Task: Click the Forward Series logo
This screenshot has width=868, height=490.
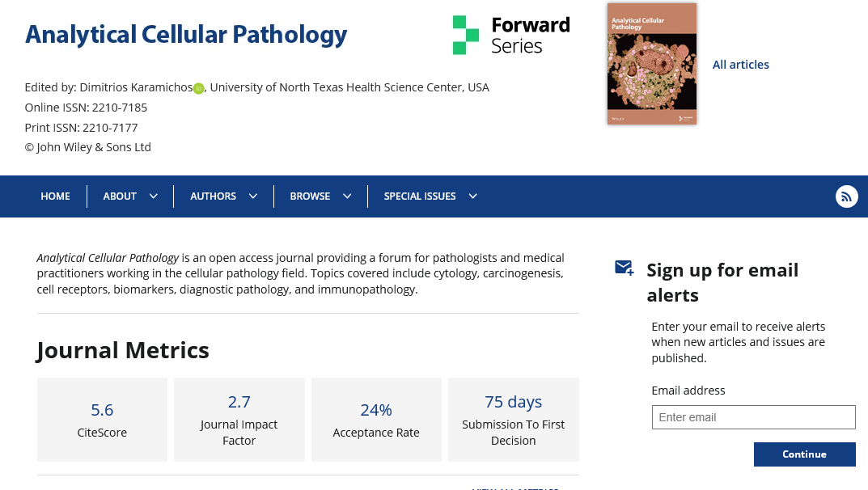Action: click(511, 36)
